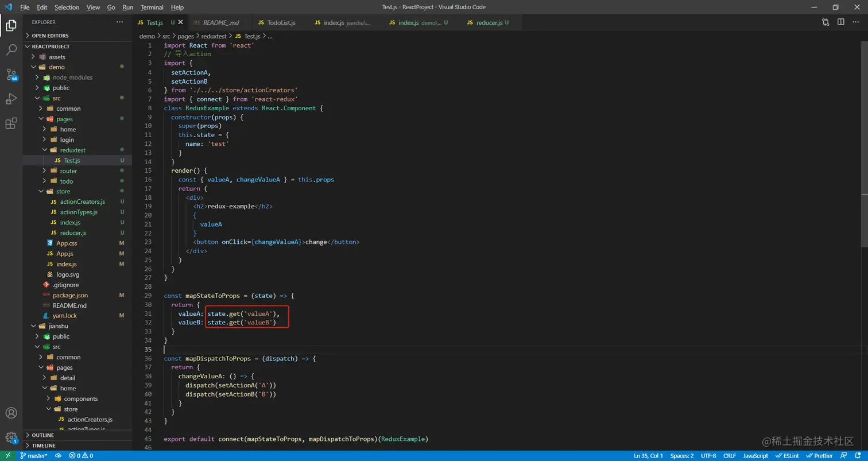Click the feedback icon in status bar

pos(843,456)
